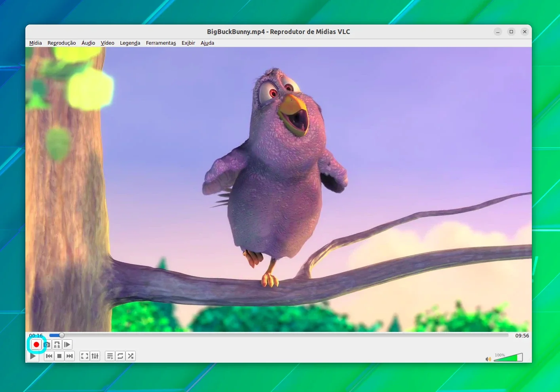Open the Exibir menu
Image resolution: width=560 pixels, height=392 pixels.
coord(188,43)
